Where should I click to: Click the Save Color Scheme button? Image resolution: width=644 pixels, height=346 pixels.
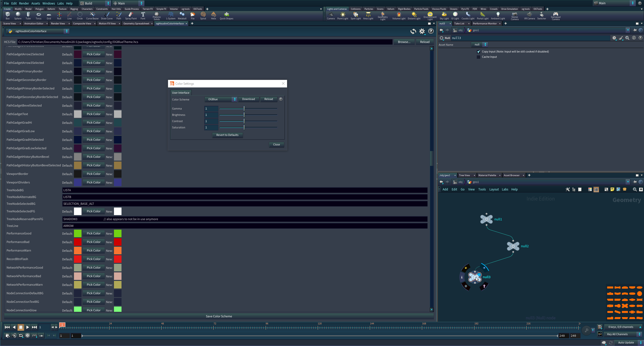[219, 316]
